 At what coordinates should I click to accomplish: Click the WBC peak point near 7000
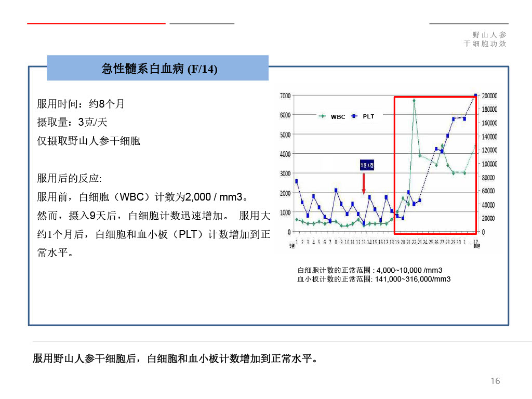click(x=414, y=101)
